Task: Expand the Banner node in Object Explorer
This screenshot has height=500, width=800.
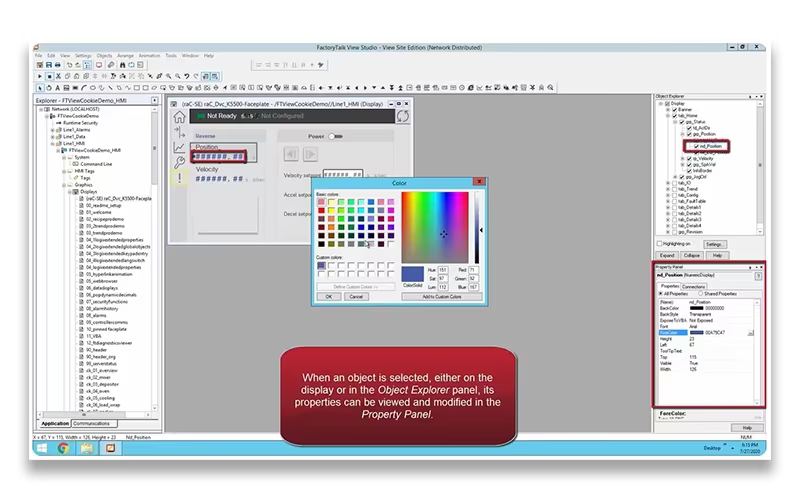Action: coord(668,110)
